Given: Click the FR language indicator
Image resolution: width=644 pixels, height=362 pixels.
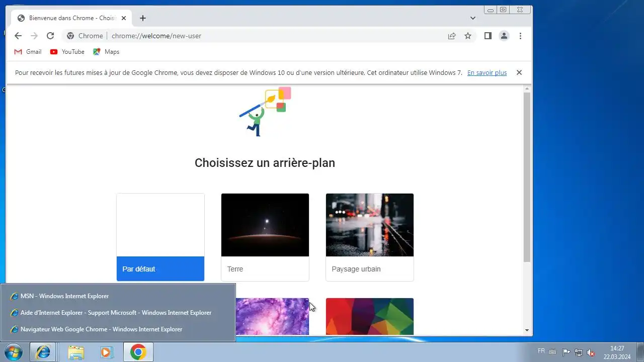Looking at the screenshot, I should 541,350.
